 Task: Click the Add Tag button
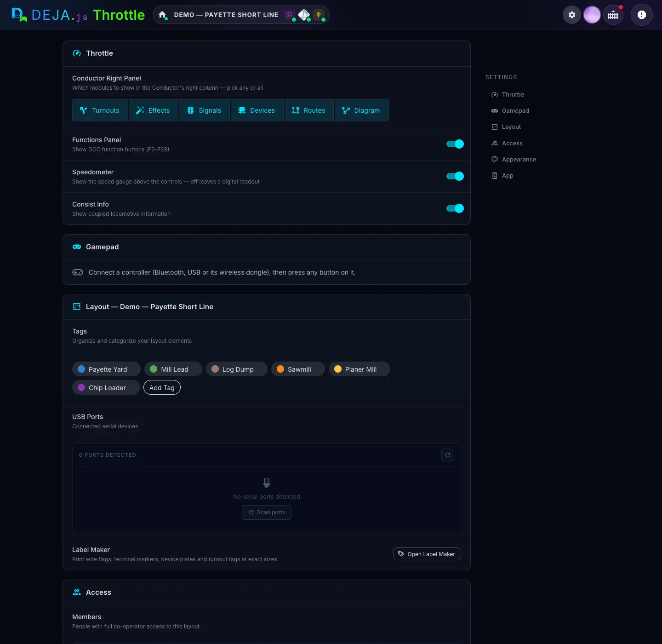(x=162, y=388)
